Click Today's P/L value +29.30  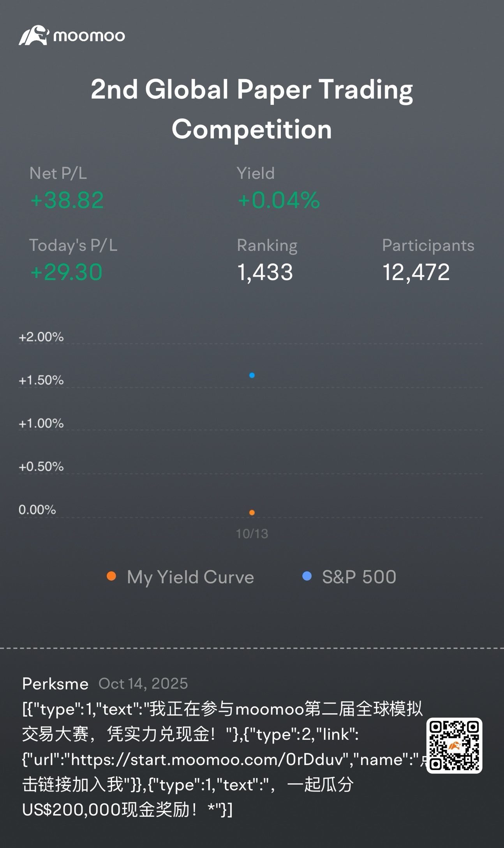[66, 272]
